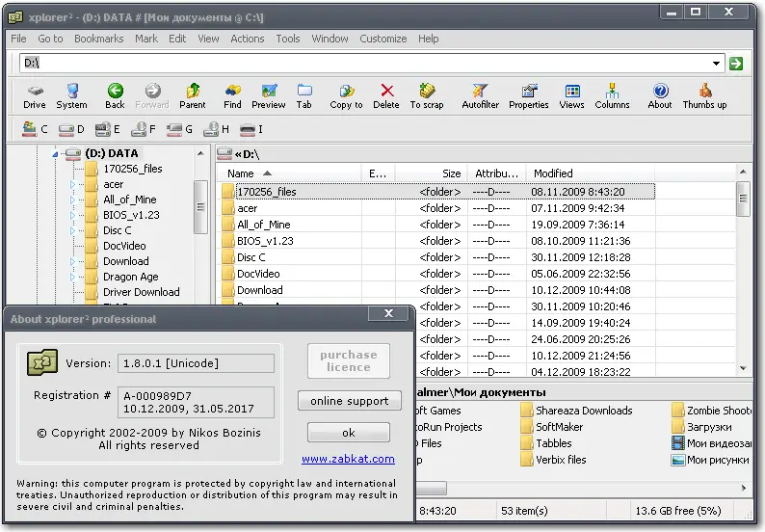Open the Tools menu
This screenshot has width=765, height=532.
point(288,39)
